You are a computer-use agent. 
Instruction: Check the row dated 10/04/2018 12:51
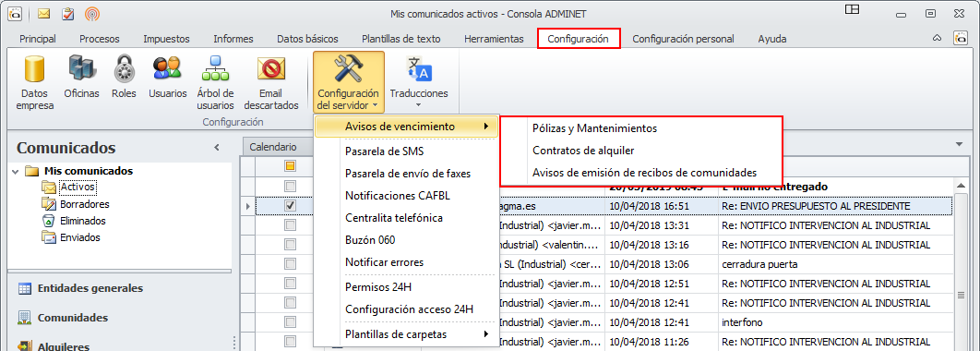tap(290, 283)
